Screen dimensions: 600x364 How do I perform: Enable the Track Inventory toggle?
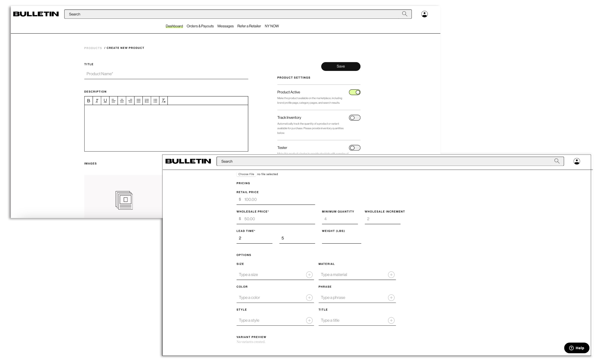point(355,118)
